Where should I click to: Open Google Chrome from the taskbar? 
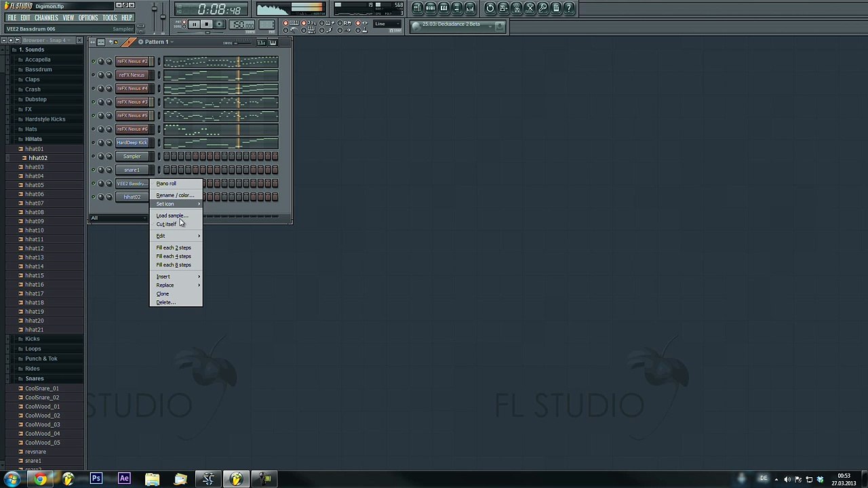tap(40, 479)
